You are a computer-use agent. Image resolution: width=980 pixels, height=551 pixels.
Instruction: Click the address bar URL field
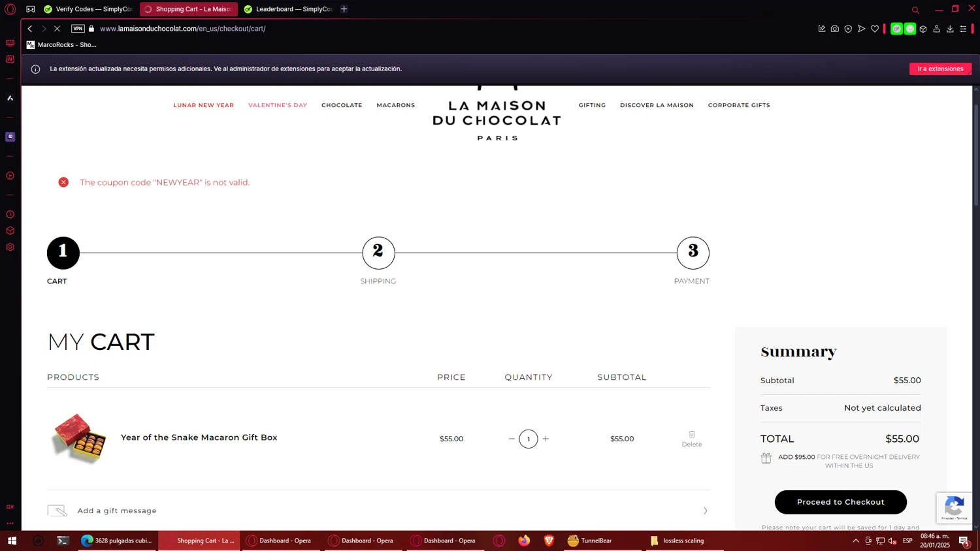[x=182, y=29]
